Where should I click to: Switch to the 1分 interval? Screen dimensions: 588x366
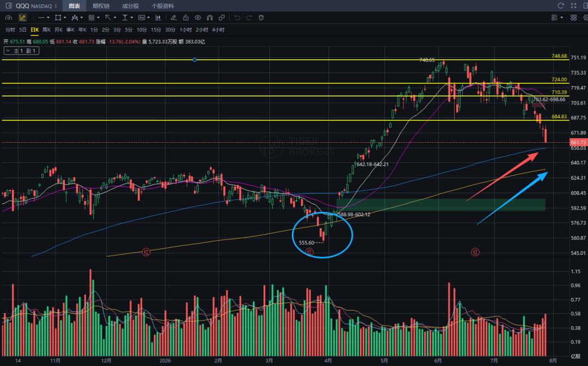click(x=94, y=29)
